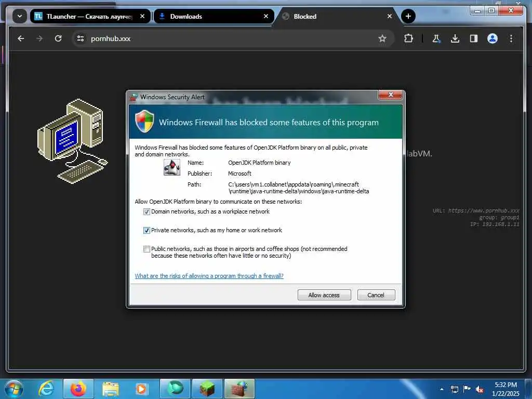This screenshot has height=399, width=532.
Task: Open a new tab with plus button
Action: tap(408, 16)
